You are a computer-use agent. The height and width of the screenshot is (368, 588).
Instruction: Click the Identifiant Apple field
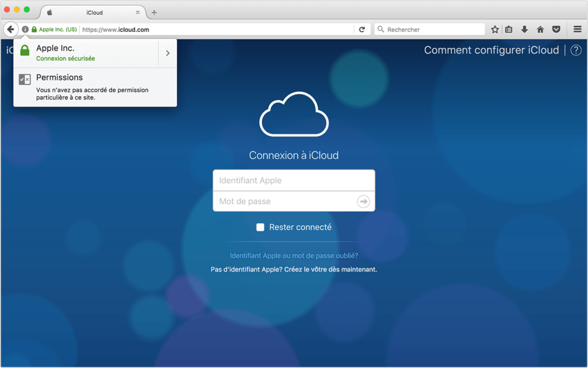[293, 180]
